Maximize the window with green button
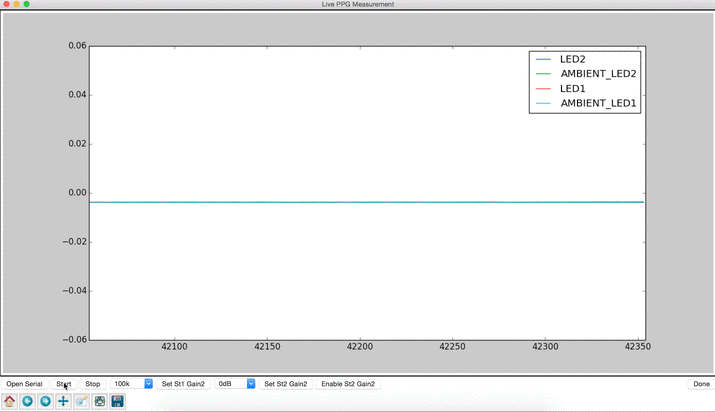This screenshot has height=412, width=715. coord(26,4)
